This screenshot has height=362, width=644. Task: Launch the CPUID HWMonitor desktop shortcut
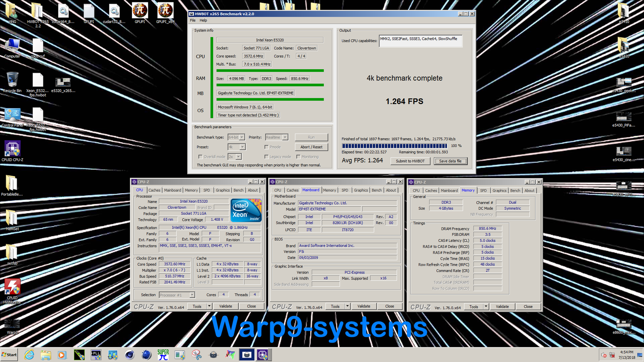click(x=12, y=291)
